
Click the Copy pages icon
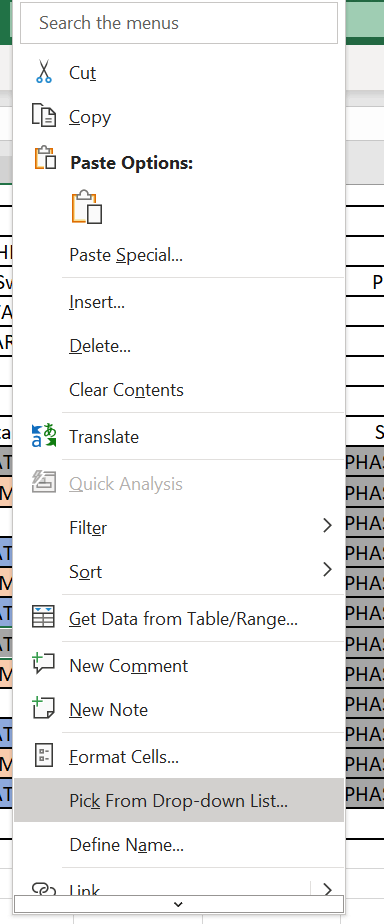pos(44,116)
